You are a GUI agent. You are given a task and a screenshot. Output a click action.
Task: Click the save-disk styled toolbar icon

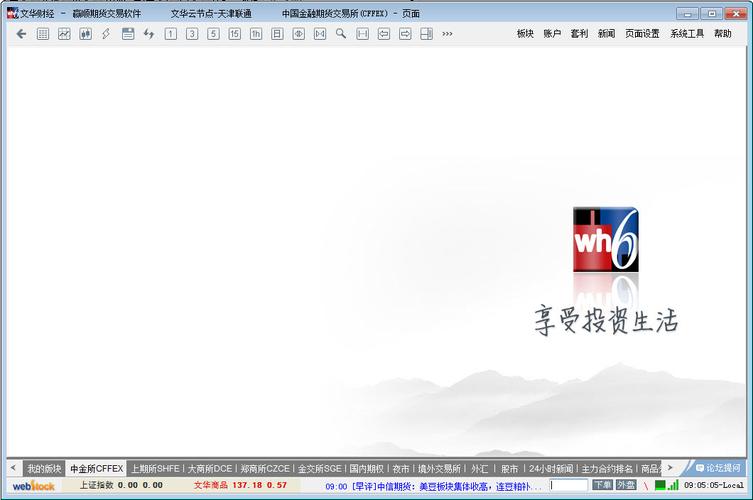[x=128, y=34]
